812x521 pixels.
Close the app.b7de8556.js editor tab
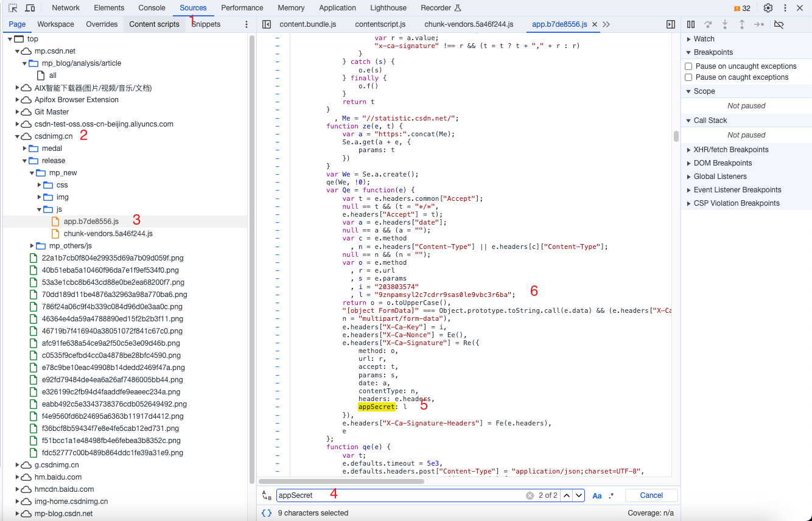tap(595, 24)
